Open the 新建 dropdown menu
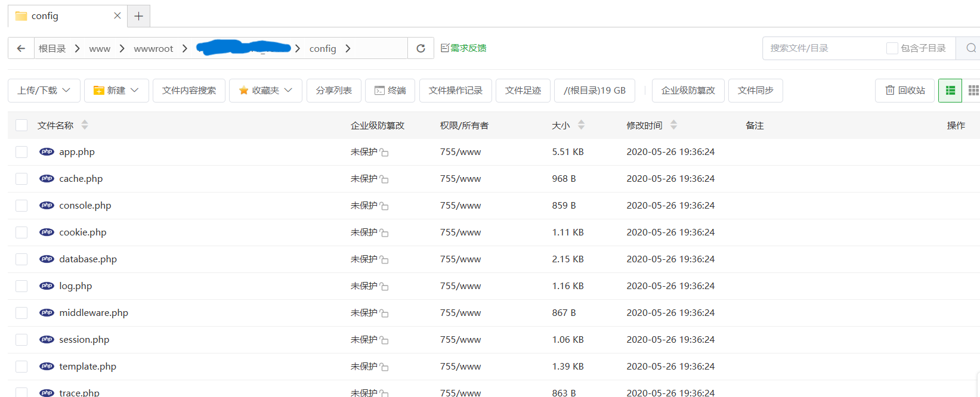980x397 pixels. 116,91
